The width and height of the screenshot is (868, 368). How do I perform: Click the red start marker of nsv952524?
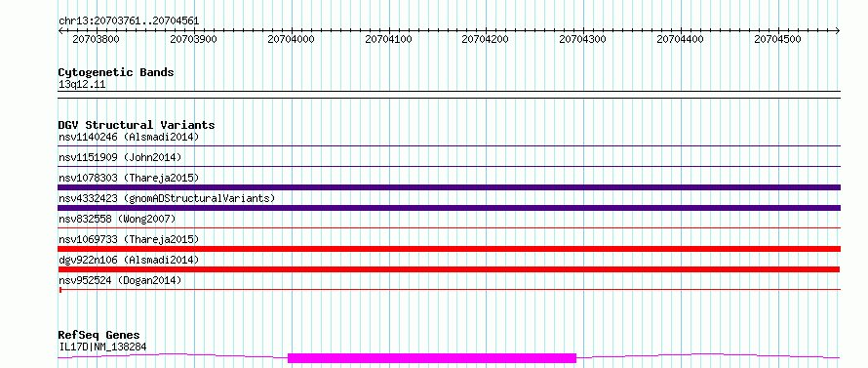click(x=60, y=289)
